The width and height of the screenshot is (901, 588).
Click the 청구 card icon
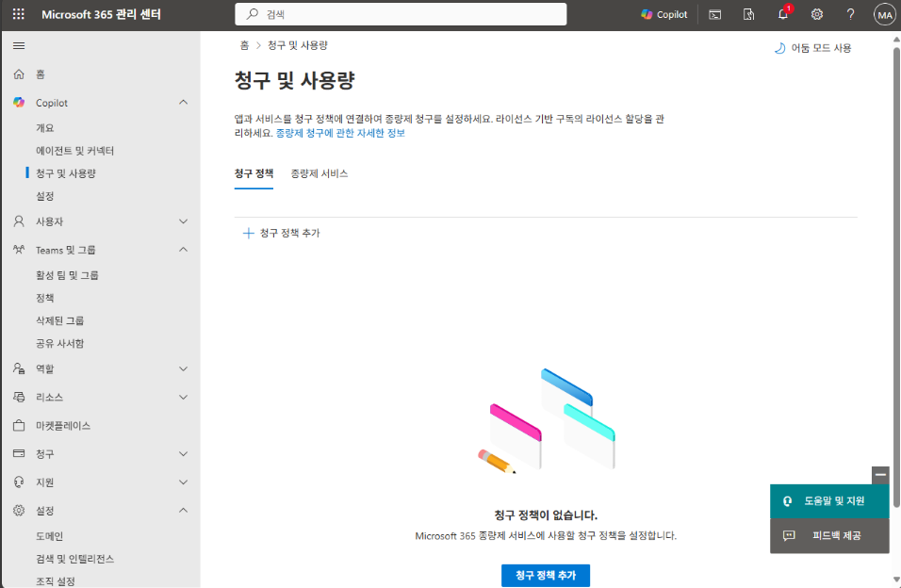[19, 453]
